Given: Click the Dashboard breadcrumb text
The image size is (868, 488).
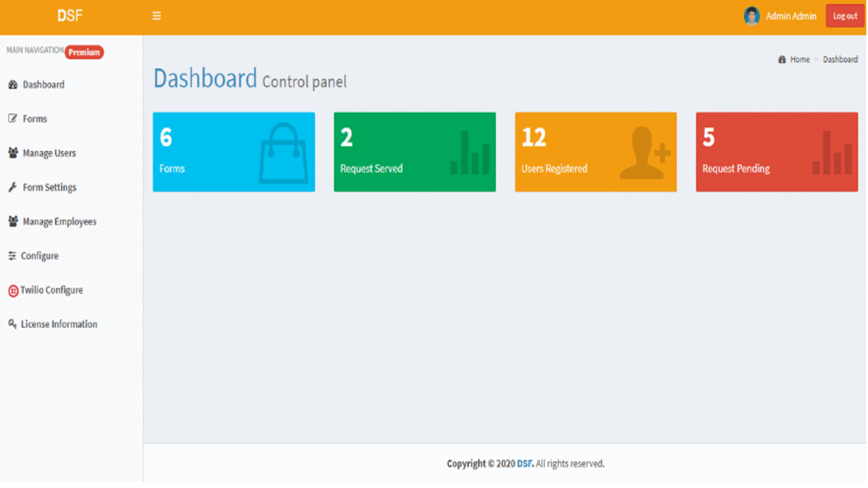Looking at the screenshot, I should pos(840,60).
